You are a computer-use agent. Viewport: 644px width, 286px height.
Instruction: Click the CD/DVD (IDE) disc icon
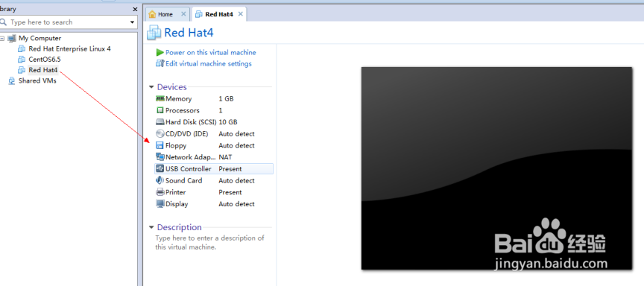[160, 134]
